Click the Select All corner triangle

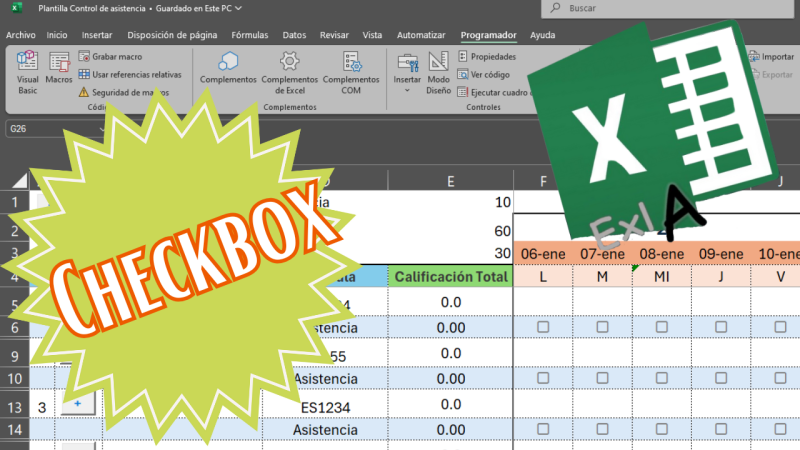[19, 181]
